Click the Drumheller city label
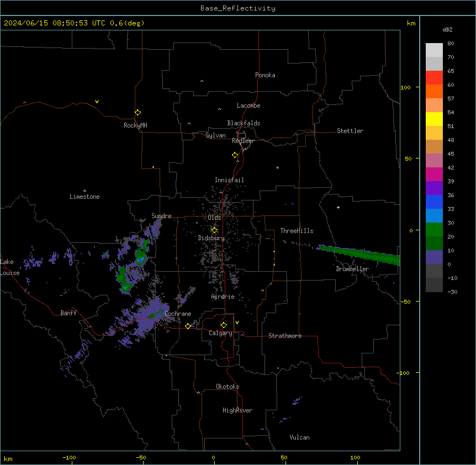The width and height of the screenshot is (476, 465). 352,269
